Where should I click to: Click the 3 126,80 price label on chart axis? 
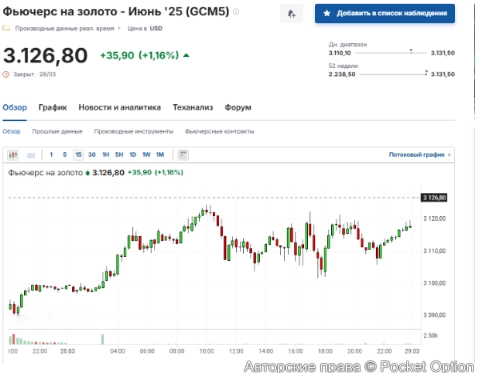coord(434,198)
